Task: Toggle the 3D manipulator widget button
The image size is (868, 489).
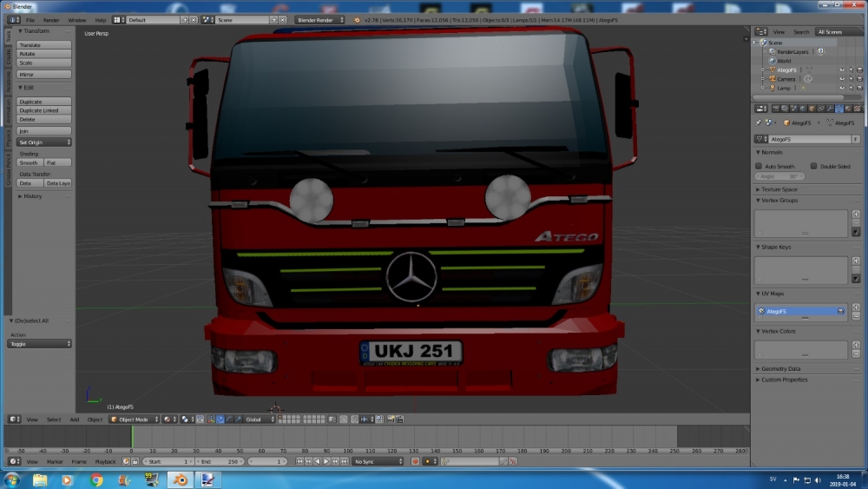Action: (x=210, y=420)
